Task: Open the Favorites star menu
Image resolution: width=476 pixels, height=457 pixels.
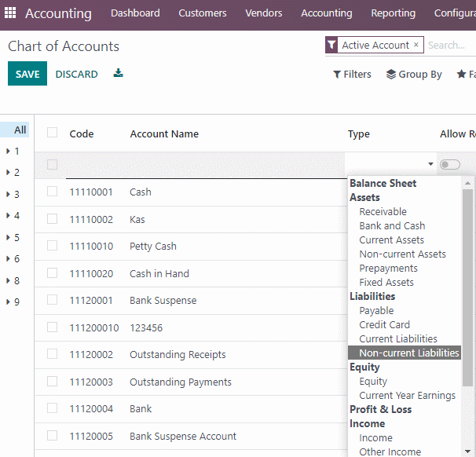Action: point(467,75)
